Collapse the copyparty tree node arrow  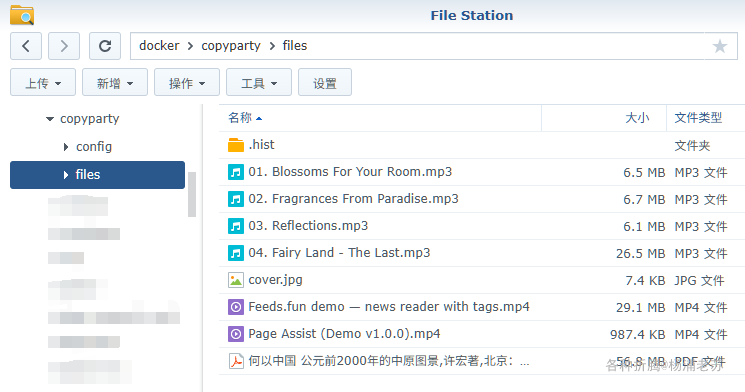click(49, 119)
